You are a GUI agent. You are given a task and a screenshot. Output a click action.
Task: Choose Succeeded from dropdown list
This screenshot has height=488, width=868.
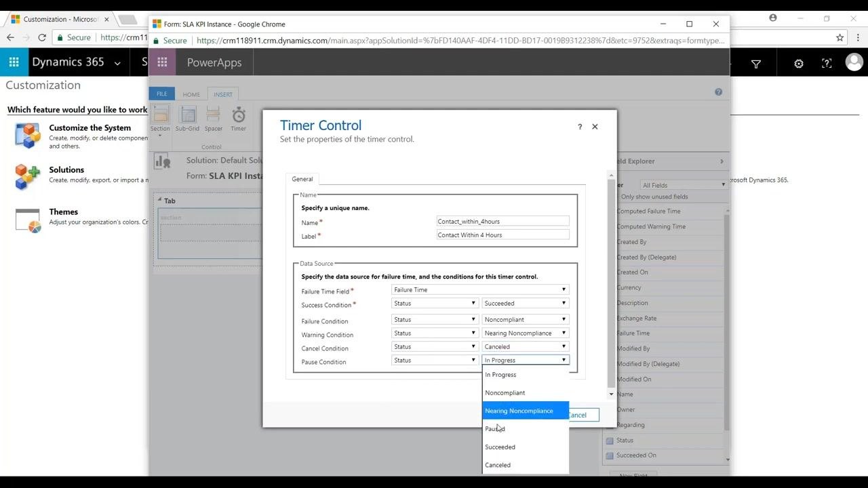click(526, 447)
